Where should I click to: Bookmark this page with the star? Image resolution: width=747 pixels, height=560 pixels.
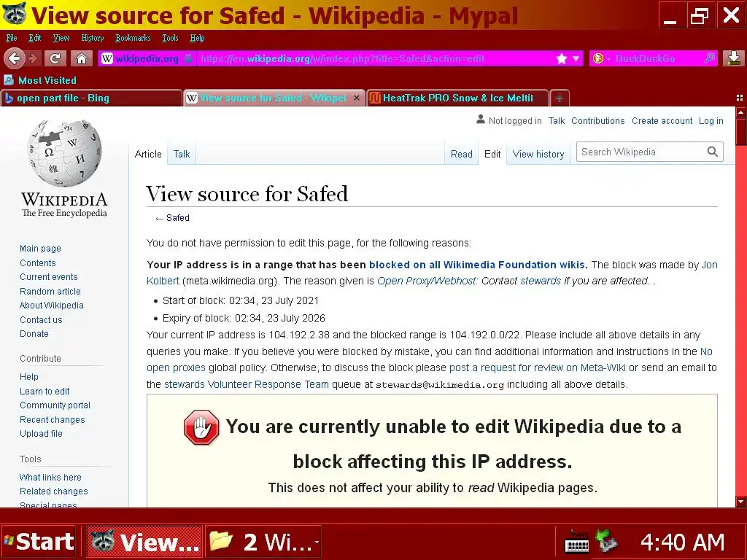click(562, 58)
